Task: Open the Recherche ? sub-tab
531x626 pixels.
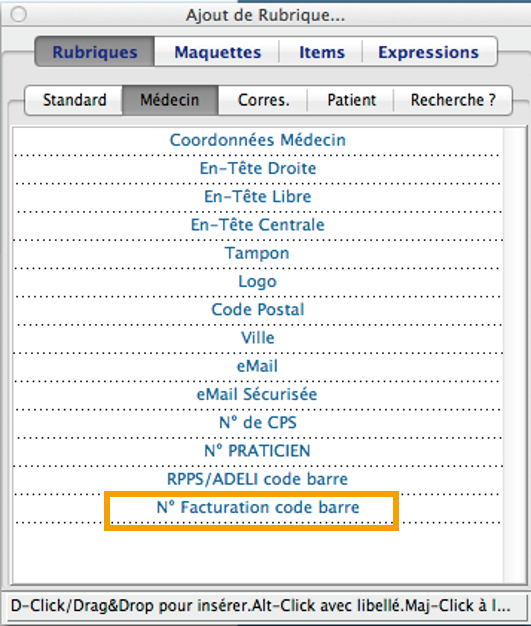Action: click(x=453, y=100)
